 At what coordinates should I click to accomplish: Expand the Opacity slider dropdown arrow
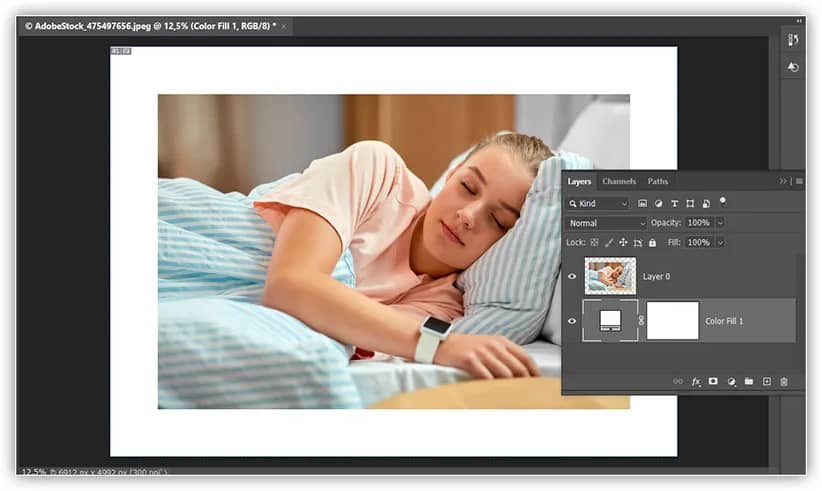pyautogui.click(x=720, y=223)
